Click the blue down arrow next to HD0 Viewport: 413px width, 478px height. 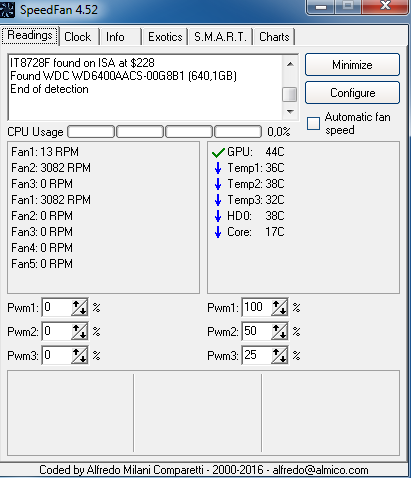[x=218, y=216]
